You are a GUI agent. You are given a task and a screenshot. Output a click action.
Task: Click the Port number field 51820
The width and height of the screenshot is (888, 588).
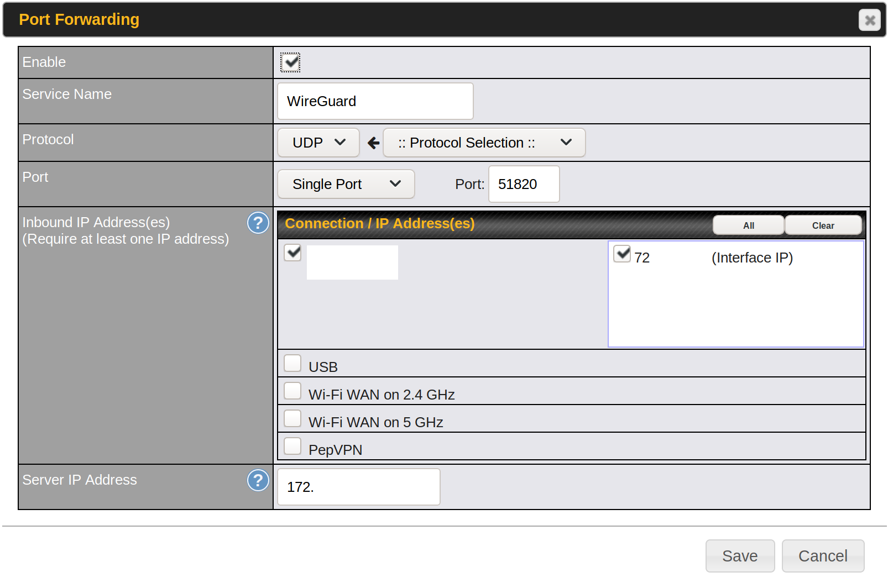[x=524, y=184]
